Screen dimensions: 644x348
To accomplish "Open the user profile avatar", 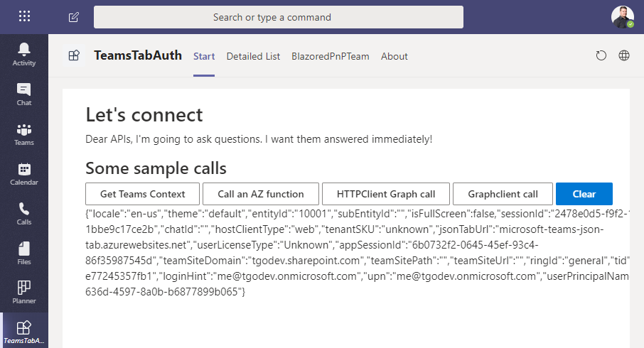I will pos(622,17).
